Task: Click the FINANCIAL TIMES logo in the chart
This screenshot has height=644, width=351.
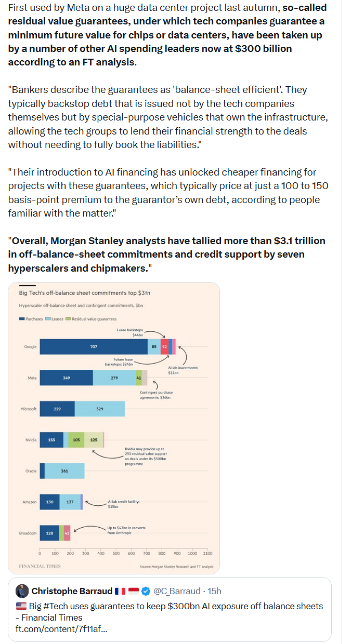Action: [x=40, y=566]
